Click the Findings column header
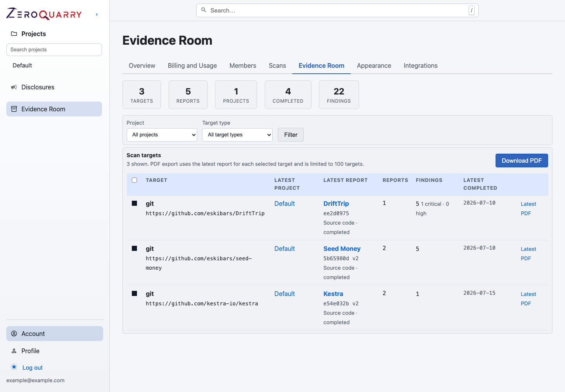 (x=429, y=180)
